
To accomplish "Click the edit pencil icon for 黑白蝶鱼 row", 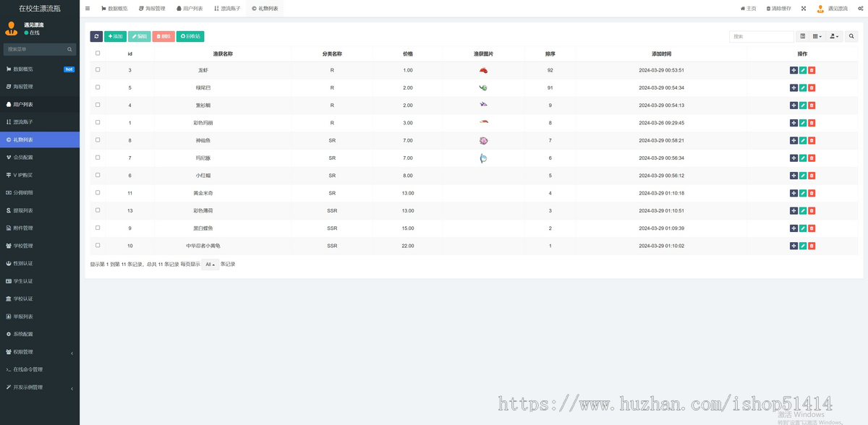I will (x=803, y=228).
